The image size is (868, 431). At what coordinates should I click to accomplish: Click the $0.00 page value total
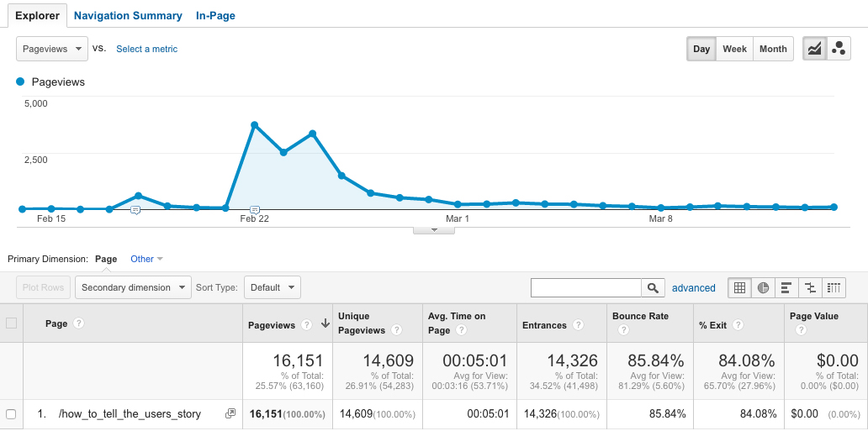(838, 360)
